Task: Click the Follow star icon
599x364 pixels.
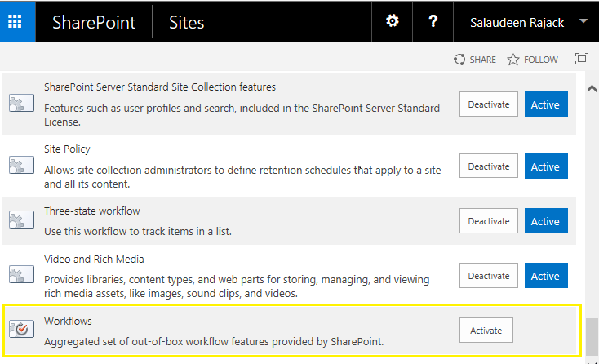Action: point(513,60)
